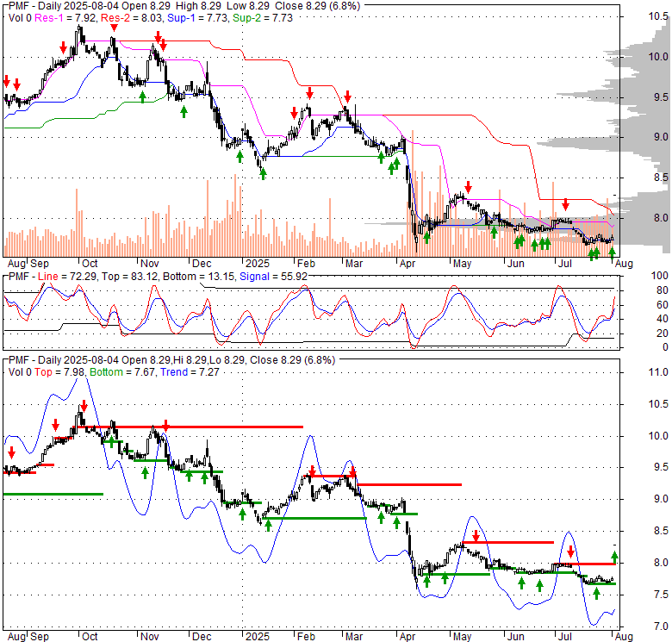Click the Oct month label under upper chart

[x=90, y=264]
